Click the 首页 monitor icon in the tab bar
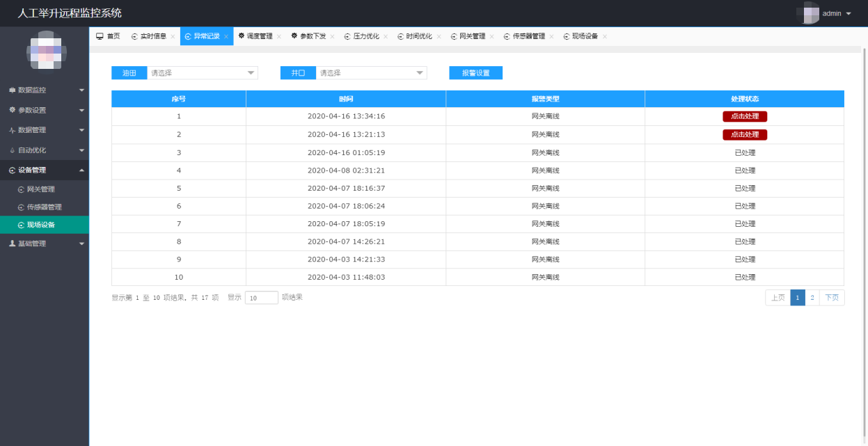 [x=100, y=36]
